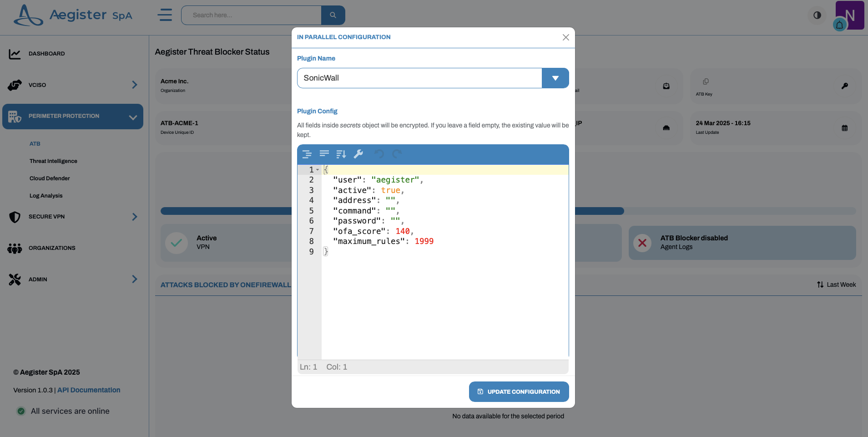Select Perimeter Protection menu item
Image resolution: width=868 pixels, height=437 pixels.
tap(73, 117)
